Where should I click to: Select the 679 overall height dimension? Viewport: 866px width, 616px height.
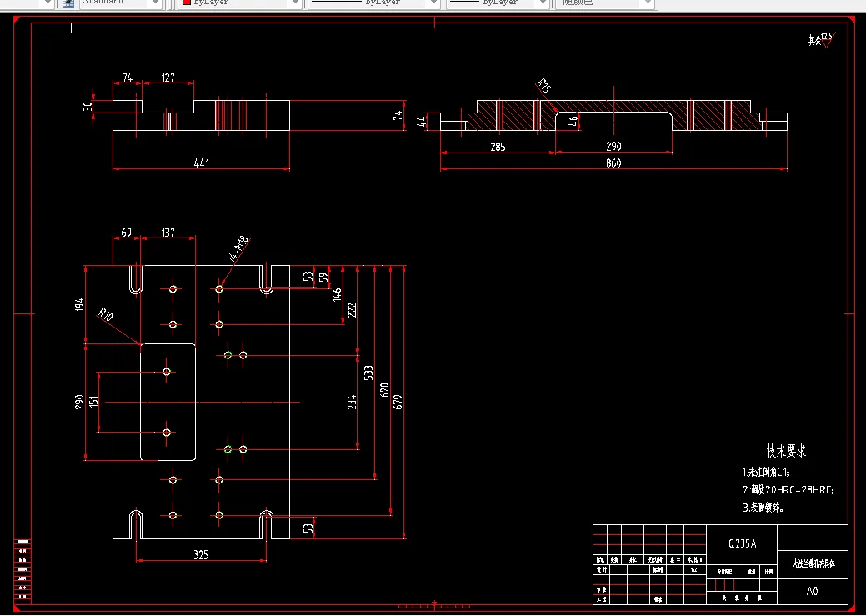tap(398, 403)
